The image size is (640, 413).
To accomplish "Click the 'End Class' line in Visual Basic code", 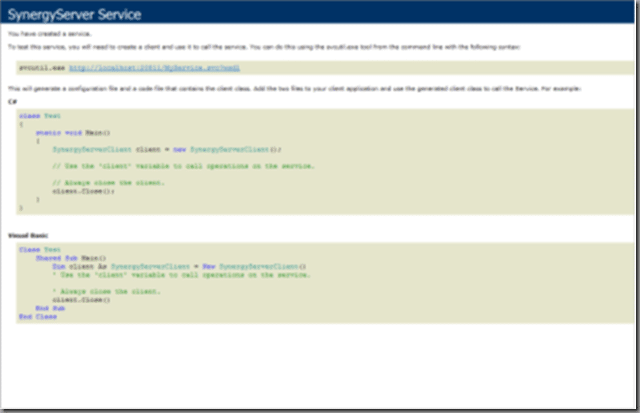I will point(38,316).
